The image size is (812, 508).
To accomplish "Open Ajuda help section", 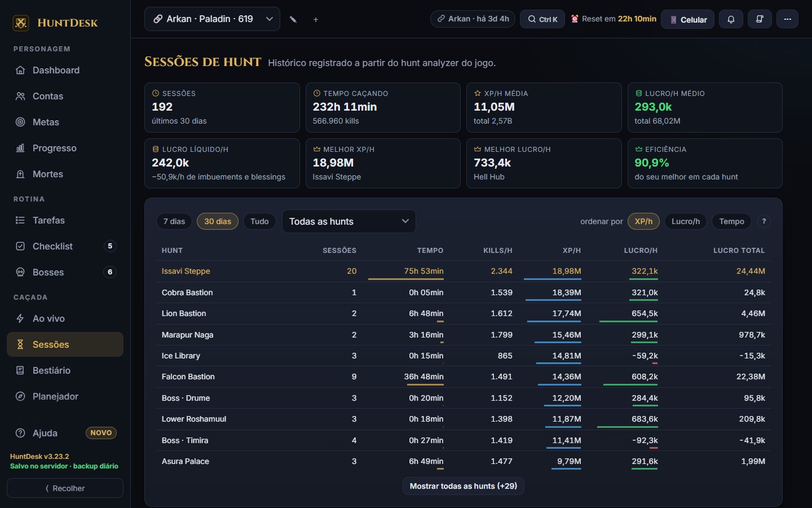I will pyautogui.click(x=65, y=433).
